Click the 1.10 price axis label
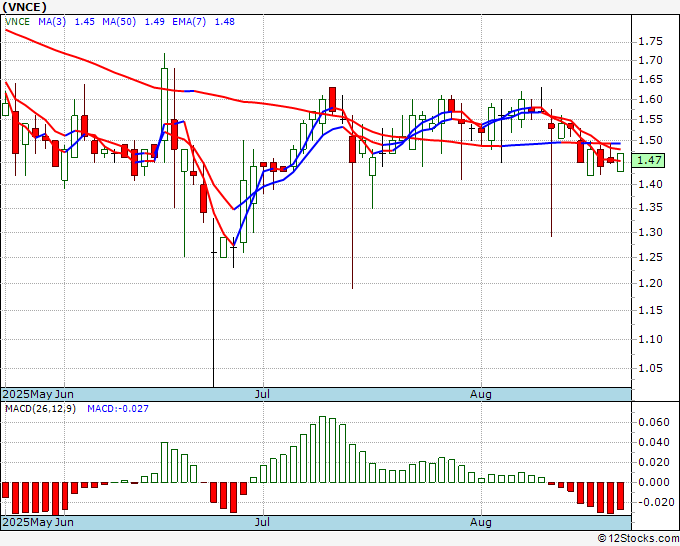This screenshot has height=546, width=680. (x=651, y=339)
